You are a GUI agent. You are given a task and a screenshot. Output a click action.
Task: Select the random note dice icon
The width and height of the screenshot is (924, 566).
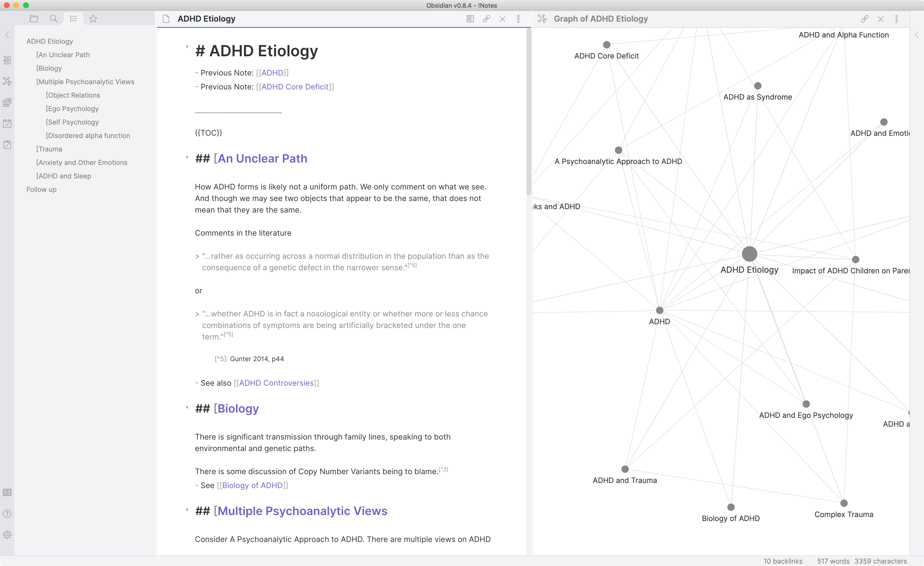coord(7,145)
